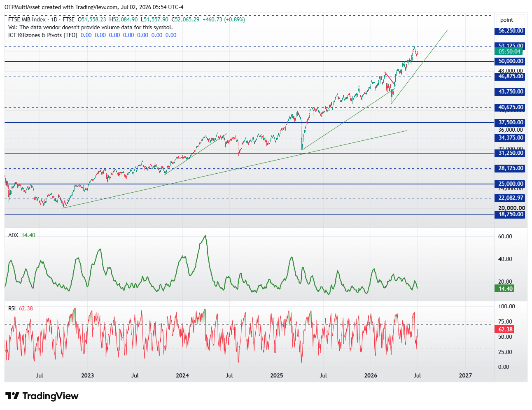Click the 2025 time axis label
532x410 pixels.
click(x=277, y=375)
